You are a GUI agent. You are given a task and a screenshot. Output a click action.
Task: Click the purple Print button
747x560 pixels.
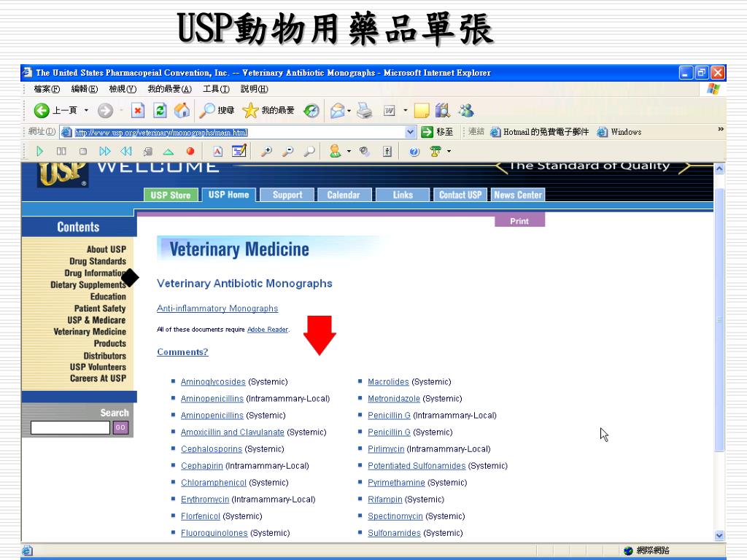coord(519,221)
